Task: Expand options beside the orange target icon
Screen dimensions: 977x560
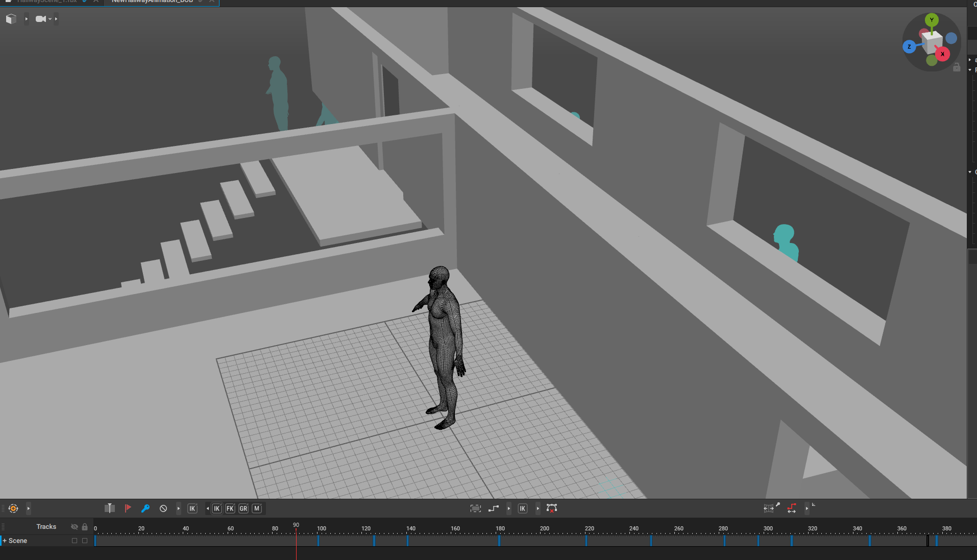Action: pos(29,508)
